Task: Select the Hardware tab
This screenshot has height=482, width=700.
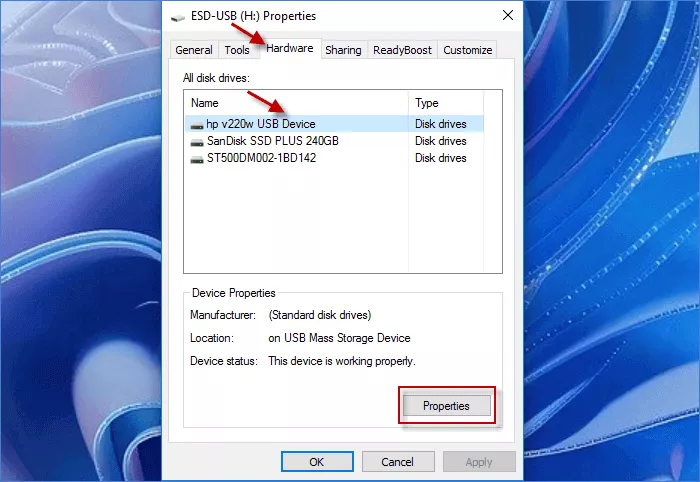Action: [290, 48]
